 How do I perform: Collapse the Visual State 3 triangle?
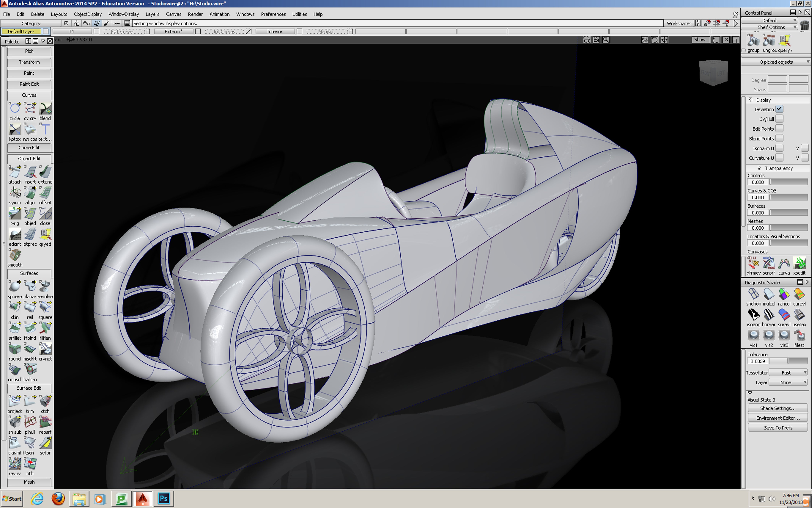click(750, 392)
